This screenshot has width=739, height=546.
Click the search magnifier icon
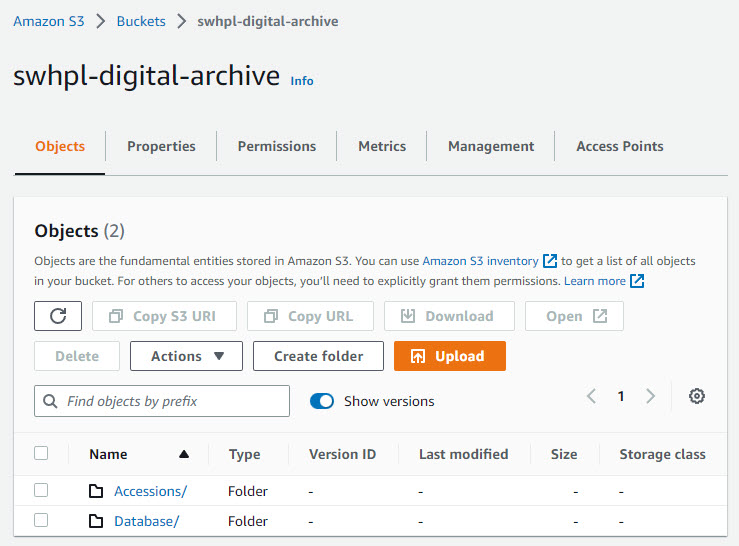50,401
